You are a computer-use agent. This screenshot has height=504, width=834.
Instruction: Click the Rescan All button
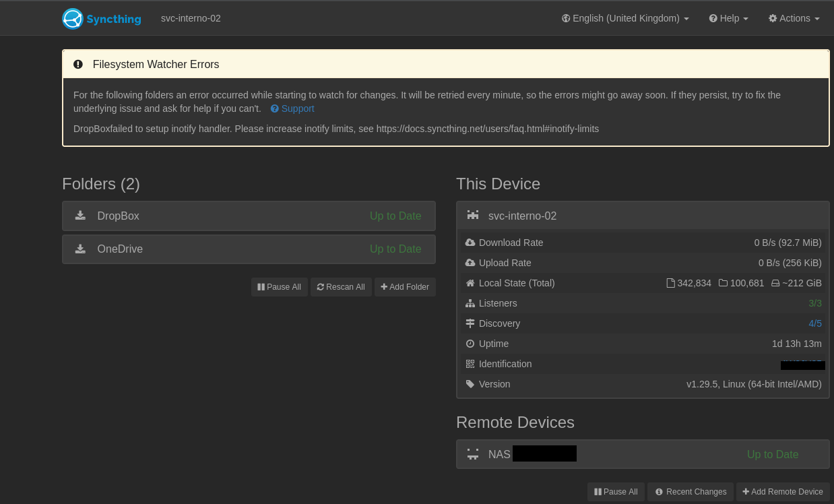click(x=341, y=287)
